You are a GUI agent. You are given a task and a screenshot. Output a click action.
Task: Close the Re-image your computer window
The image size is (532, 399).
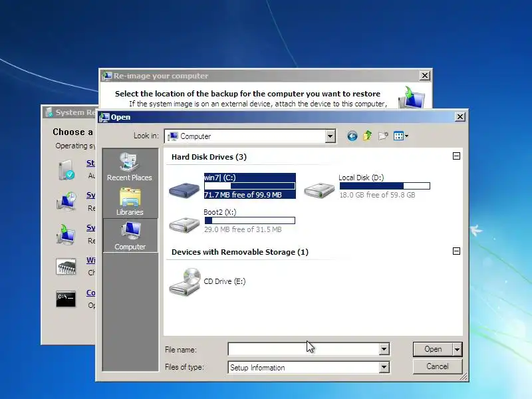click(425, 76)
